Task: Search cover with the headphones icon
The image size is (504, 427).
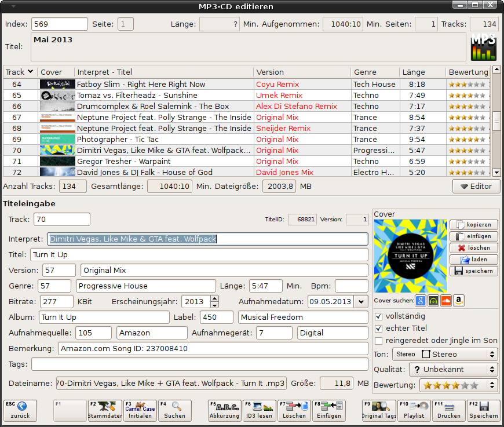Action: (433, 301)
